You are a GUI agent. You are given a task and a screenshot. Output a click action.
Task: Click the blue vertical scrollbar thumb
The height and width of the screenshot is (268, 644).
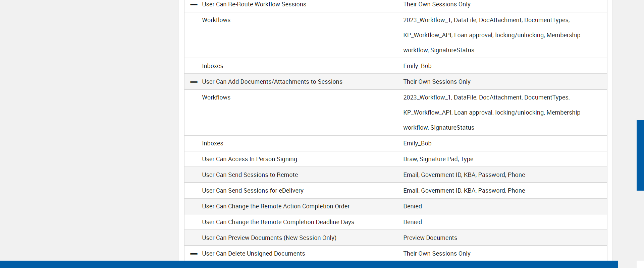click(640, 155)
